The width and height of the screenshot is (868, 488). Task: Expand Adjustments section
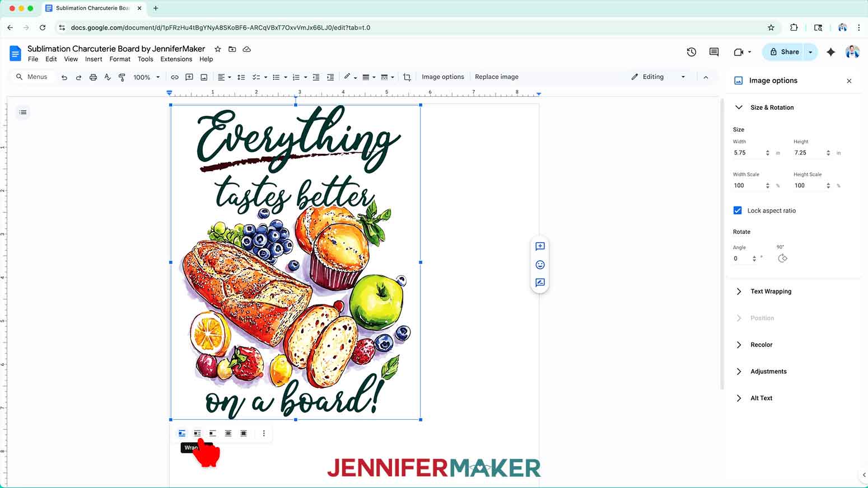pyautogui.click(x=739, y=372)
